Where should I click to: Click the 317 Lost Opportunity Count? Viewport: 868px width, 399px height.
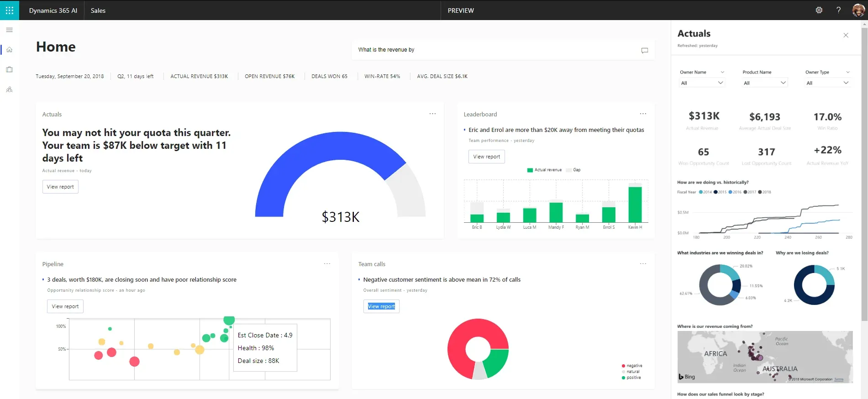pos(767,156)
